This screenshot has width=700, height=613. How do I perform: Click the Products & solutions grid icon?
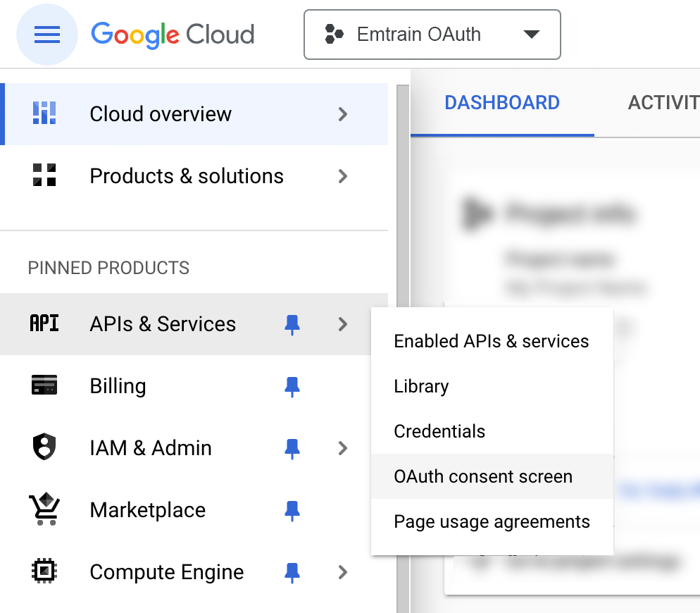(44, 176)
